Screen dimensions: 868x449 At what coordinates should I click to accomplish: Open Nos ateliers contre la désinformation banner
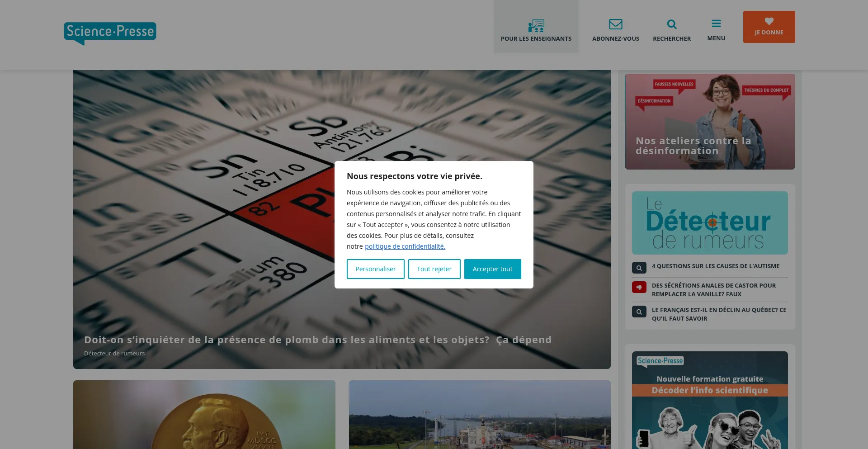pos(709,122)
